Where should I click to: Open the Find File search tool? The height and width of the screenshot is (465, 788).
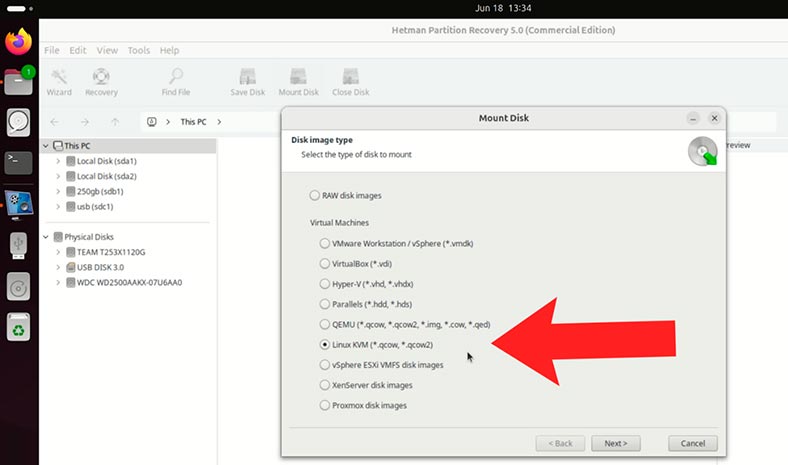[x=175, y=82]
